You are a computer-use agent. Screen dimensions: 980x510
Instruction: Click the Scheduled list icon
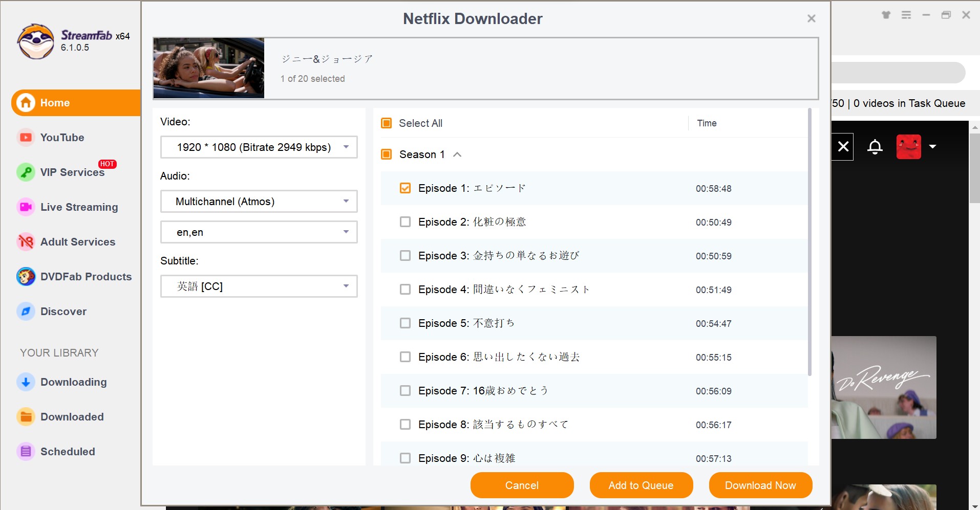pyautogui.click(x=26, y=452)
